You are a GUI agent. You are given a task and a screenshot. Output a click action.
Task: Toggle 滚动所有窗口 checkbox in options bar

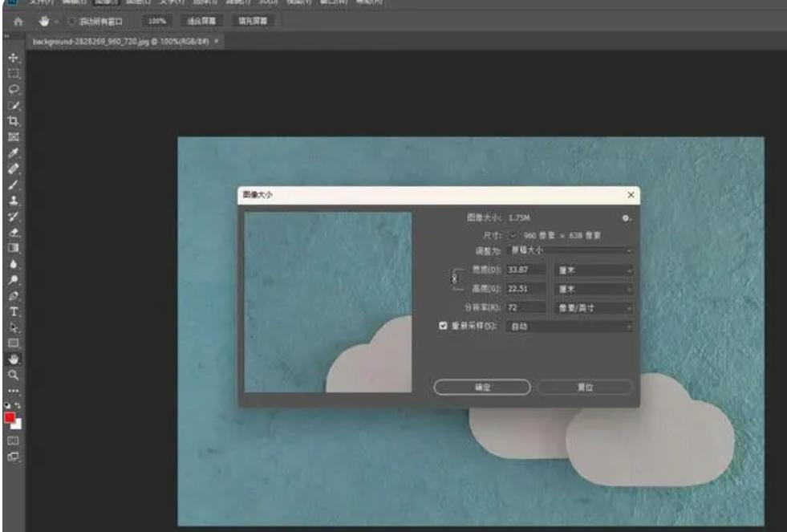click(x=71, y=21)
